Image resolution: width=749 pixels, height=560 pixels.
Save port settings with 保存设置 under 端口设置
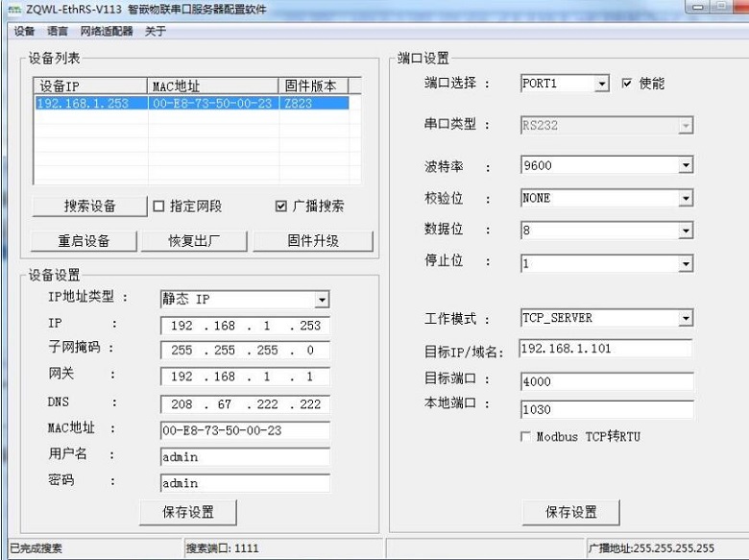(570, 512)
